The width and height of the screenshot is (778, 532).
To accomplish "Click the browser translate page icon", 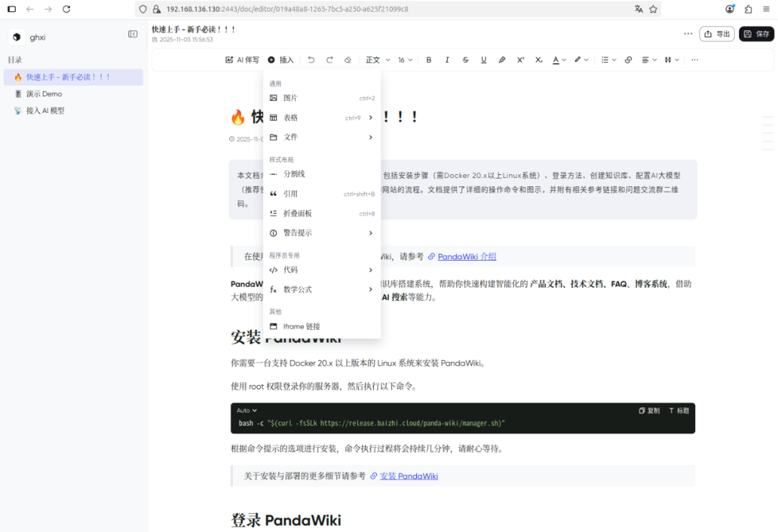I will [x=638, y=9].
